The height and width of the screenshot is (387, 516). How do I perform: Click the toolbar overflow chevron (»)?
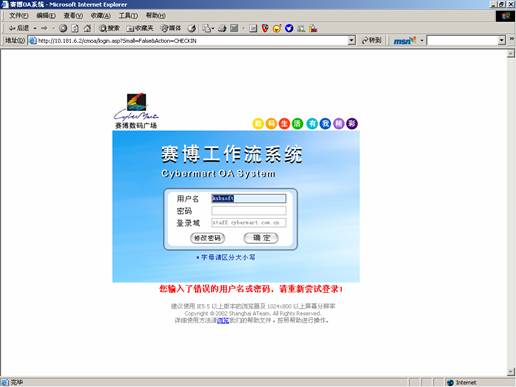click(512, 40)
